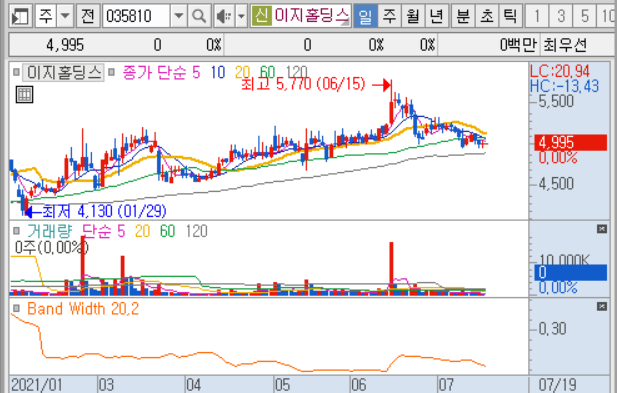The height and width of the screenshot is (393, 617).
Task: Click the 최우선 label
Action: click(x=565, y=45)
